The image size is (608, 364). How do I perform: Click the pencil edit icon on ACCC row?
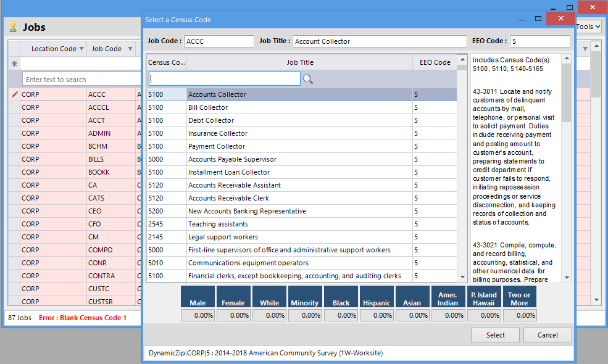14,95
